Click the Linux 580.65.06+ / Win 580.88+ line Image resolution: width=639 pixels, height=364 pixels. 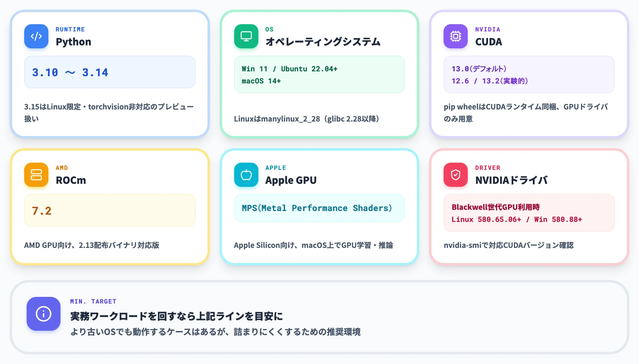pos(517,219)
